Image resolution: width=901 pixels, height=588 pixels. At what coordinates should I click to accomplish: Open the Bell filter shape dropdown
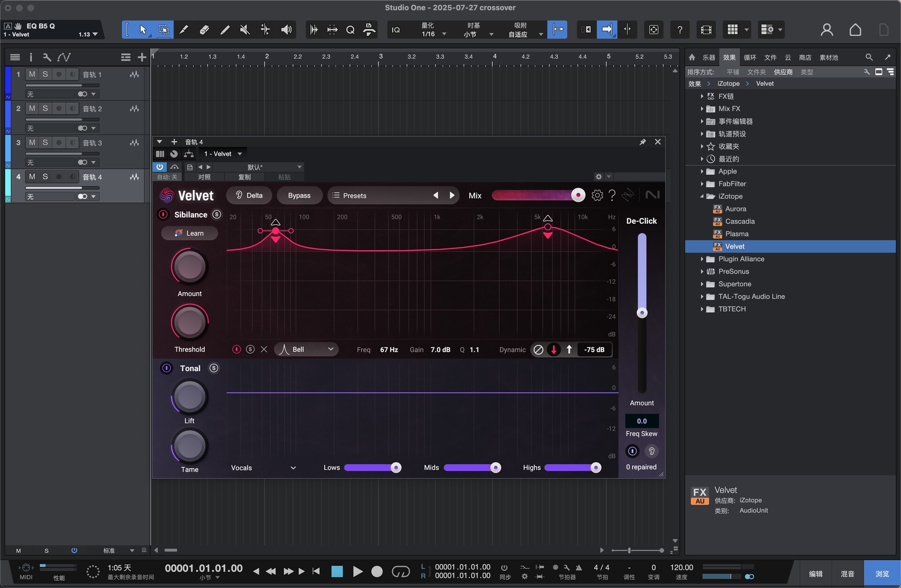click(306, 349)
